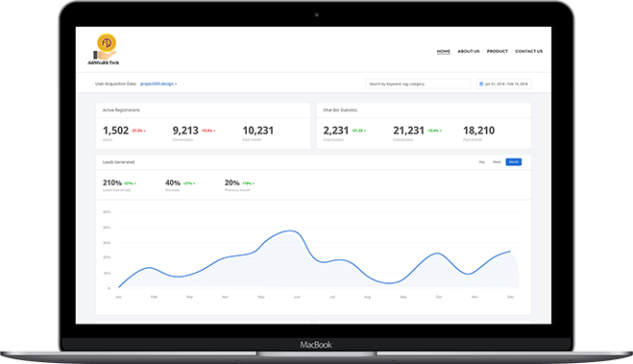This screenshot has width=633, height=364.
Task: Open the Jan 01 - Feb 15 date picker
Action: [504, 84]
